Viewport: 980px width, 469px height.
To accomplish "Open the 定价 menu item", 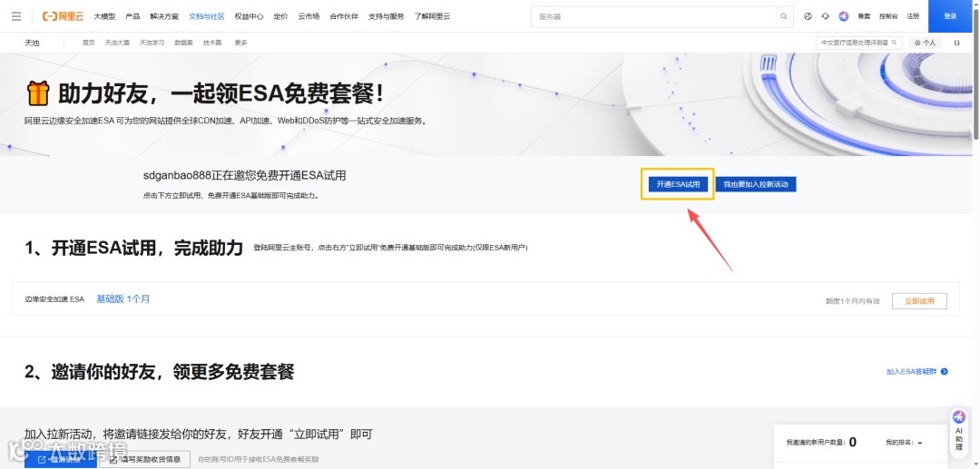I will tap(280, 16).
